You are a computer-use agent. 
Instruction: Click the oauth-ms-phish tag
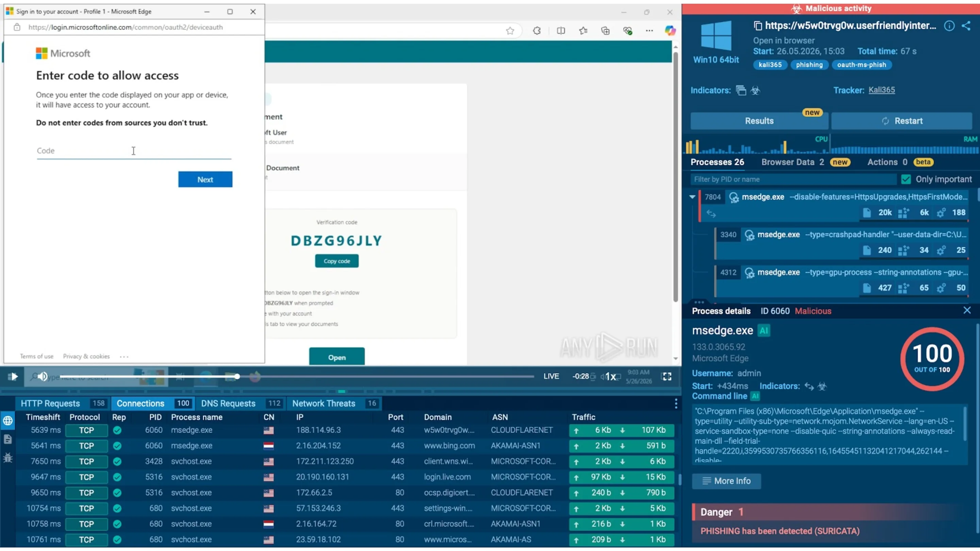coord(861,65)
